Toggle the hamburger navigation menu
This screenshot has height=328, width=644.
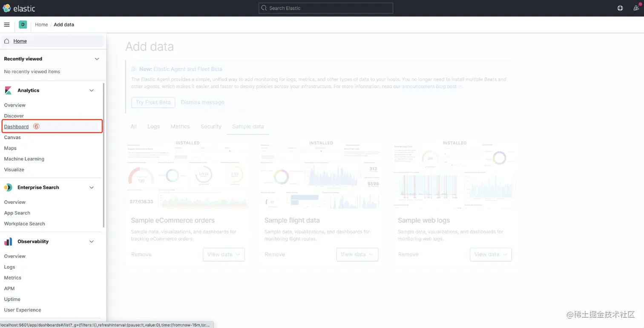coord(7,25)
